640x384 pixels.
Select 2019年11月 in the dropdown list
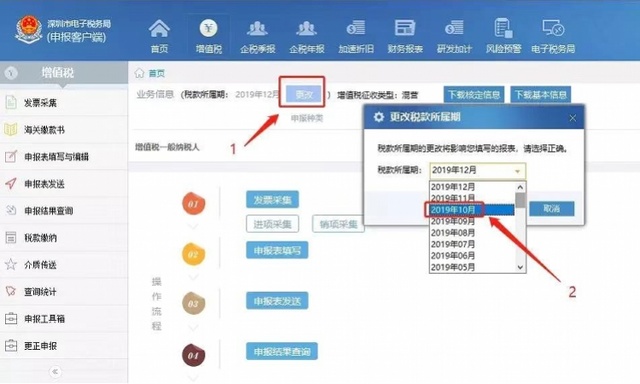coord(472,198)
